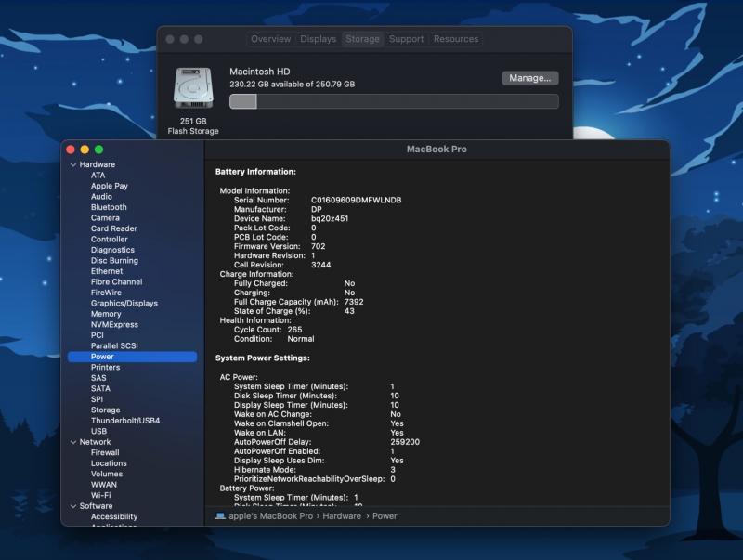Select Volumes under Network
The width and height of the screenshot is (743, 560).
coord(107,474)
